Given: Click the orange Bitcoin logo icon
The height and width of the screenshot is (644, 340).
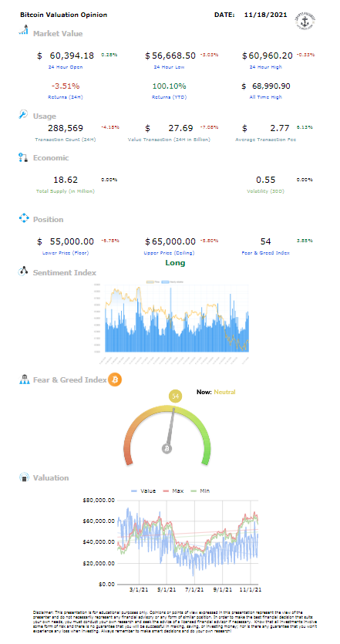Looking at the screenshot, I should point(115,380).
